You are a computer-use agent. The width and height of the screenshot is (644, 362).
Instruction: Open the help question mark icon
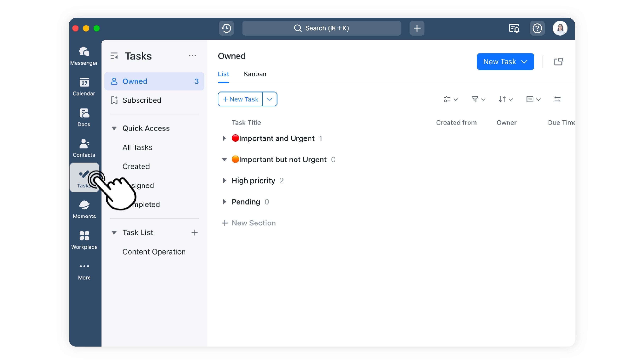coord(537,28)
